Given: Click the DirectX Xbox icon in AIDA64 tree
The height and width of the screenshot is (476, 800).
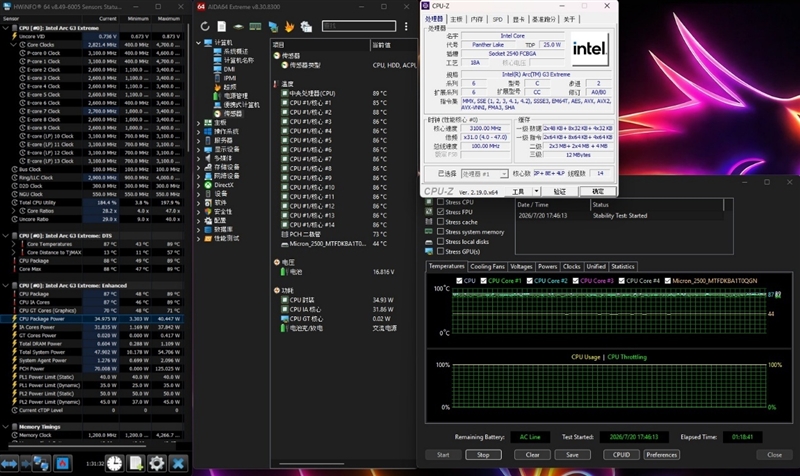Looking at the screenshot, I should [208, 185].
